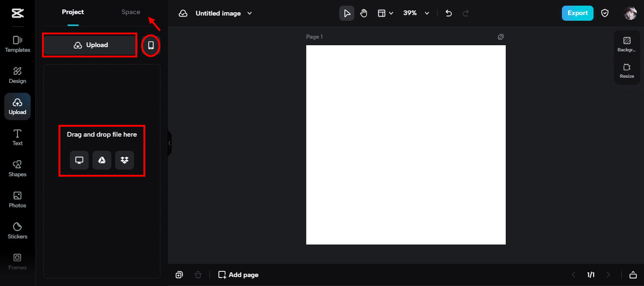Upload from computer monitor icon
Image resolution: width=644 pixels, height=286 pixels.
(x=79, y=160)
